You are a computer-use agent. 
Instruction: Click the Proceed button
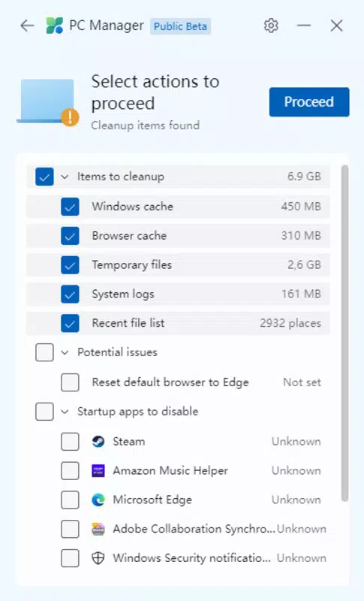309,102
